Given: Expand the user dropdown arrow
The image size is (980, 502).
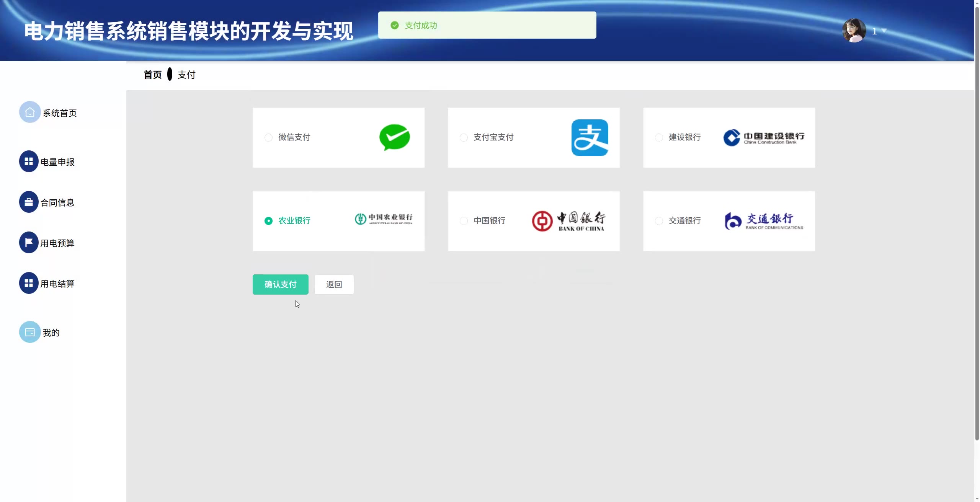Looking at the screenshot, I should pyautogui.click(x=884, y=31).
